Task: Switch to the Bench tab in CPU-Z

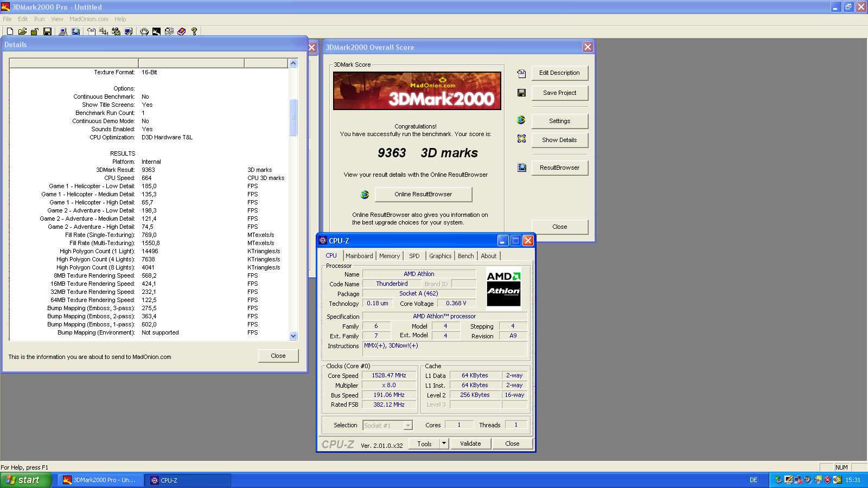Action: [x=465, y=256]
